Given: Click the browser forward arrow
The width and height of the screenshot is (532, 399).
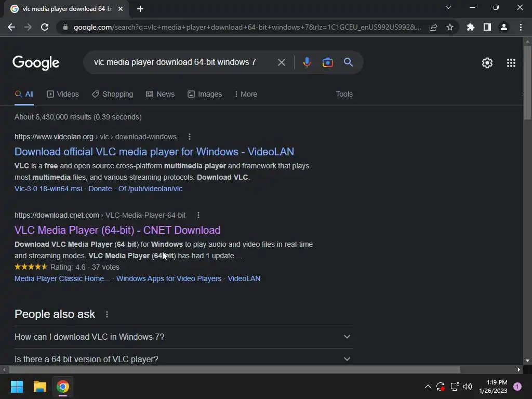Looking at the screenshot, I should point(28,27).
